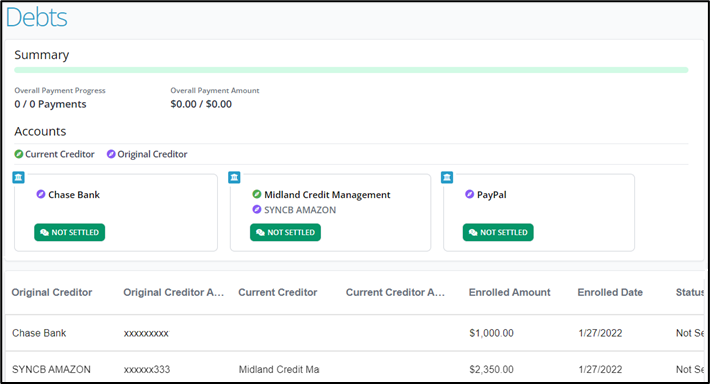Click the overall payment progress bar
The height and width of the screenshot is (384, 710).
point(351,70)
